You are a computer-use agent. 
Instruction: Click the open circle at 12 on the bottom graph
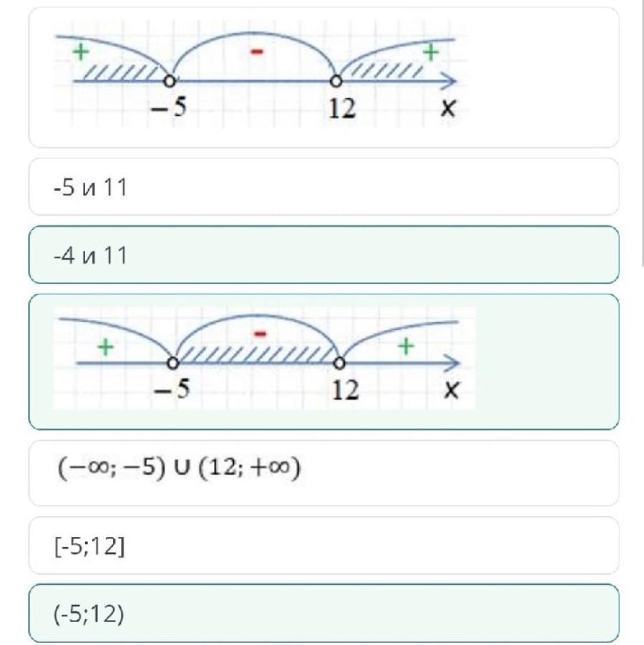[341, 363]
